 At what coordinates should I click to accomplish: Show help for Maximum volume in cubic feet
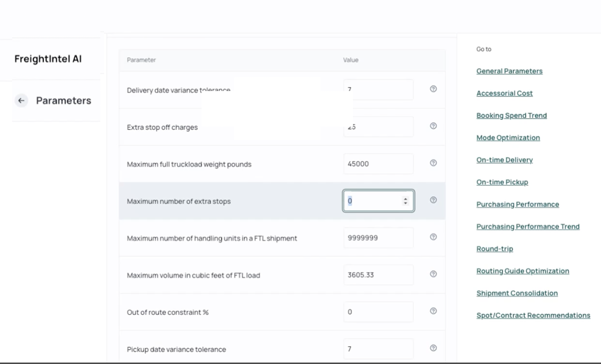coord(433,274)
